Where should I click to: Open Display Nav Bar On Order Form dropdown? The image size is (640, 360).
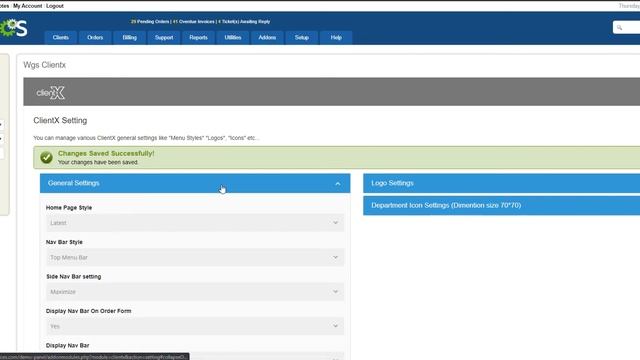tap(195, 326)
